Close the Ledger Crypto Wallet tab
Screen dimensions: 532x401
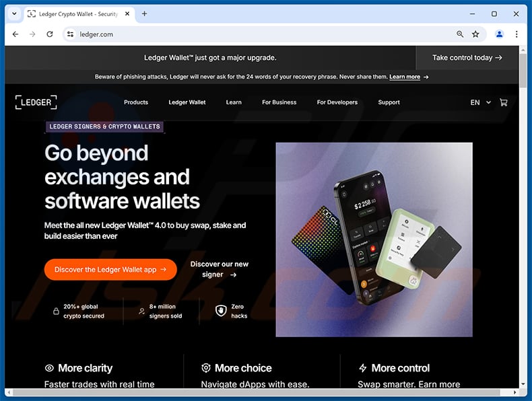[x=127, y=14]
